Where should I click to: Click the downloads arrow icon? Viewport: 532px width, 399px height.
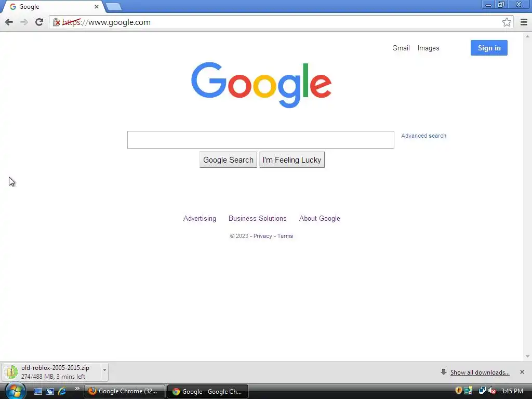tap(444, 372)
